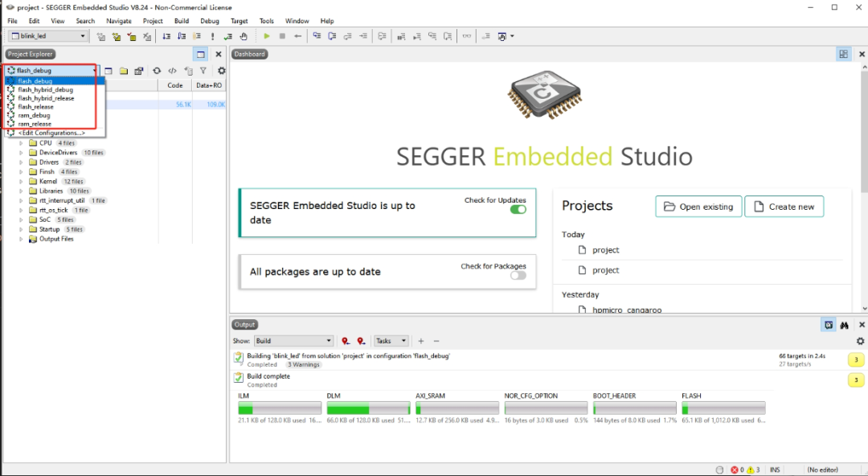Toggle the Check for Updates switch

518,210
